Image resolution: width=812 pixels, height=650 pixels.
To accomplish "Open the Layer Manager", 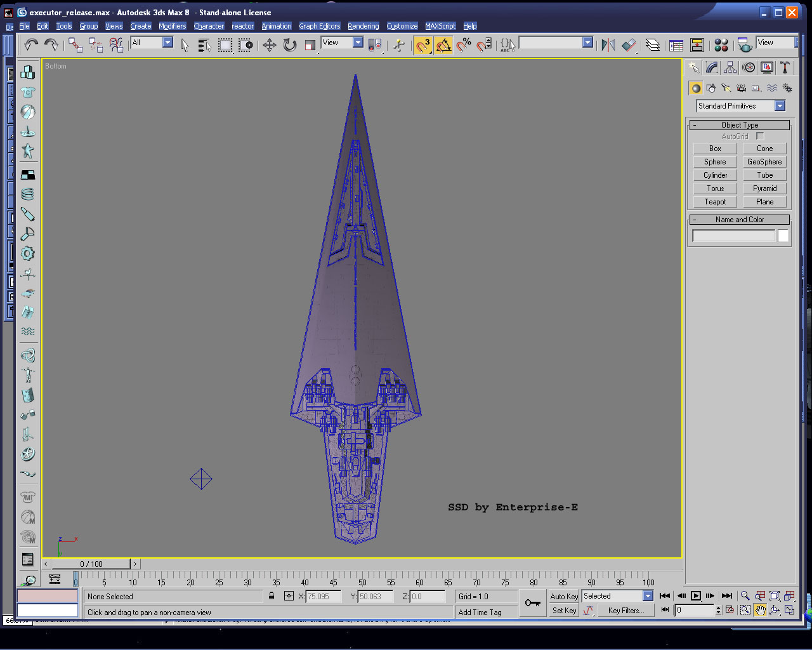I will click(x=653, y=44).
